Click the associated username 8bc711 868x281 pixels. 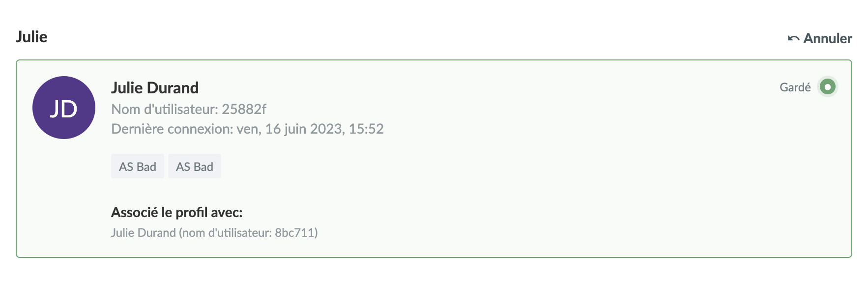296,232
